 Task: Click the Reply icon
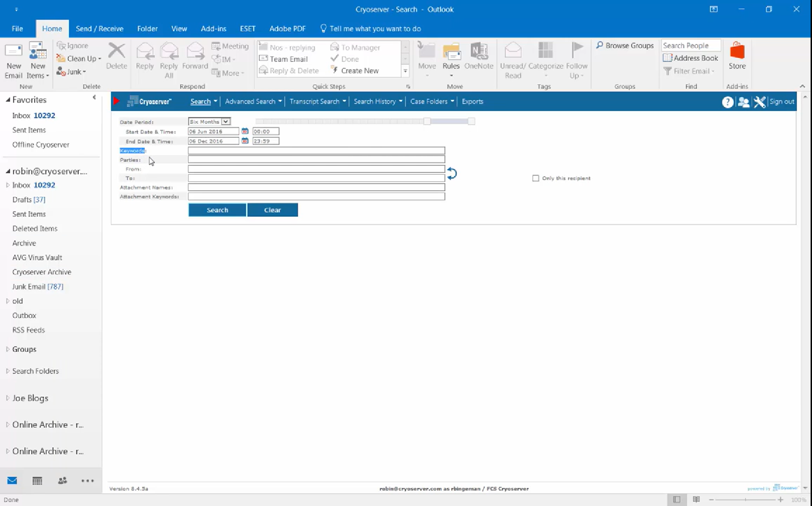pos(145,56)
